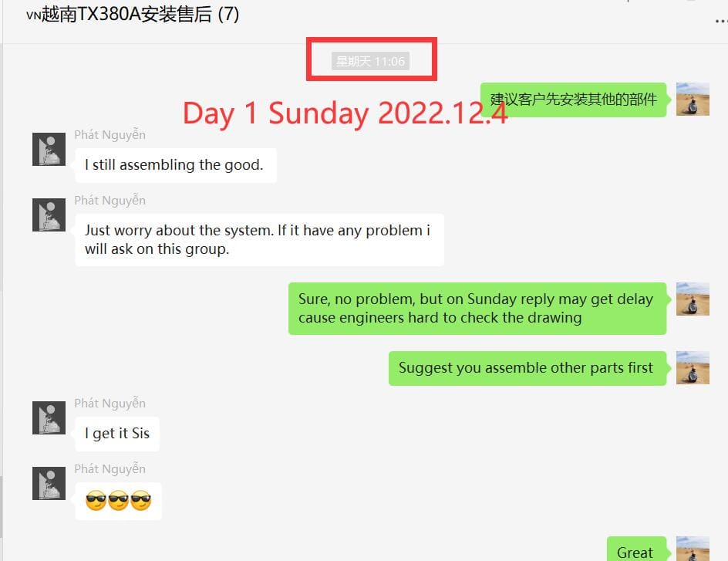Click own avatar beside 'Suggest you assemble' message
This screenshot has height=561, width=728.
point(693,367)
